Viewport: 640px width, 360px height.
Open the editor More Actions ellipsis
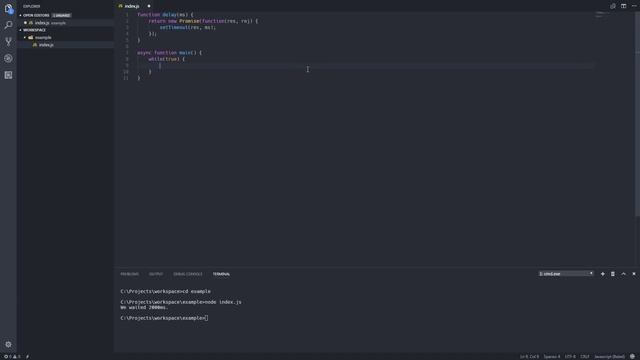click(x=634, y=6)
